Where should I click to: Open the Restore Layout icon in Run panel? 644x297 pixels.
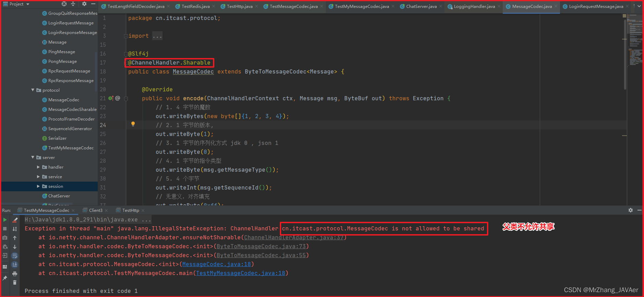pos(5,266)
